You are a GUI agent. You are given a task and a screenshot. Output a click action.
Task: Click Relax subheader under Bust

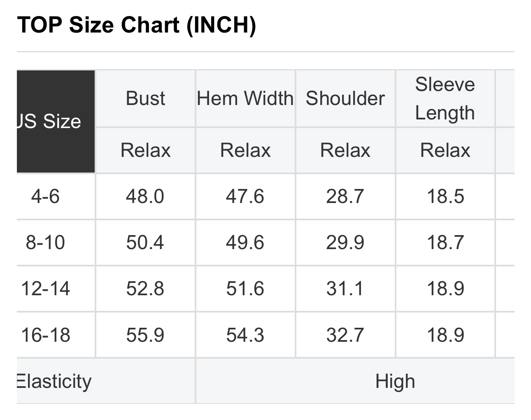pos(145,150)
